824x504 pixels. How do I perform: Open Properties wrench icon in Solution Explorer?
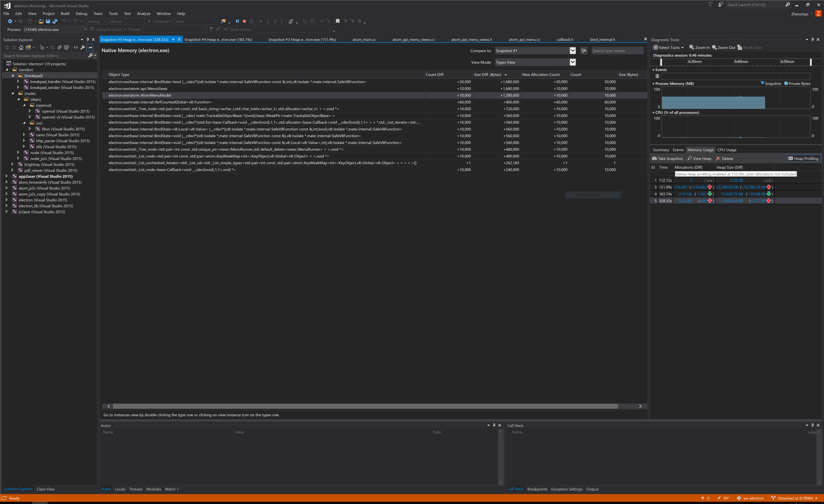83,48
